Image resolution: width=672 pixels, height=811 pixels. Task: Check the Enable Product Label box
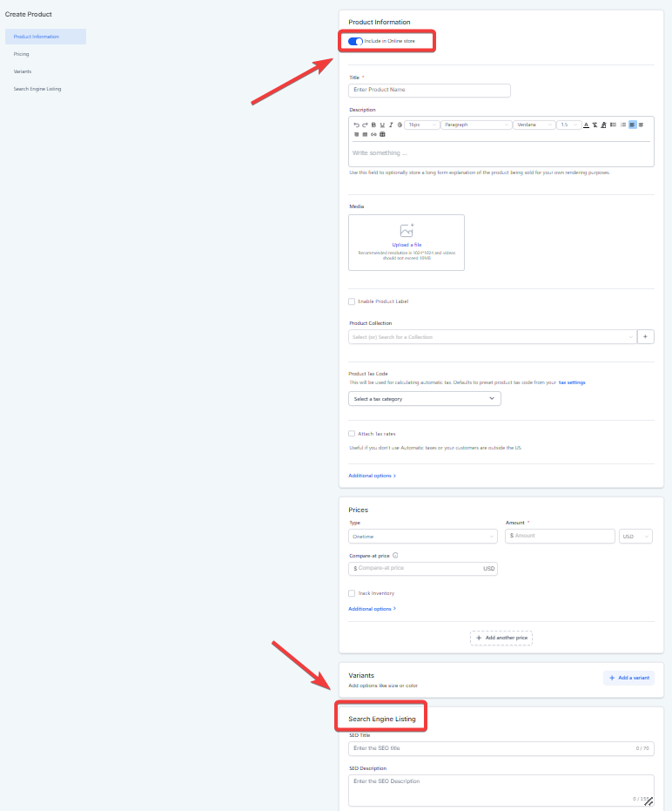(x=352, y=301)
